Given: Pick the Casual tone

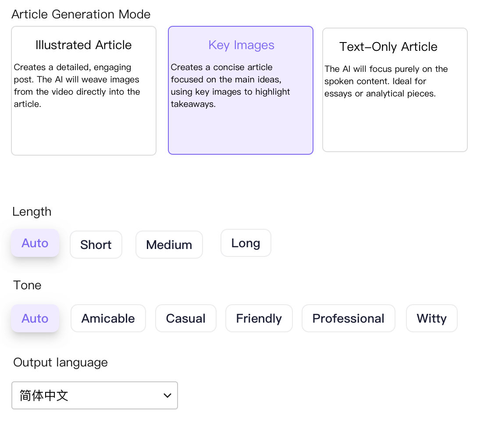Looking at the screenshot, I should point(186,318).
